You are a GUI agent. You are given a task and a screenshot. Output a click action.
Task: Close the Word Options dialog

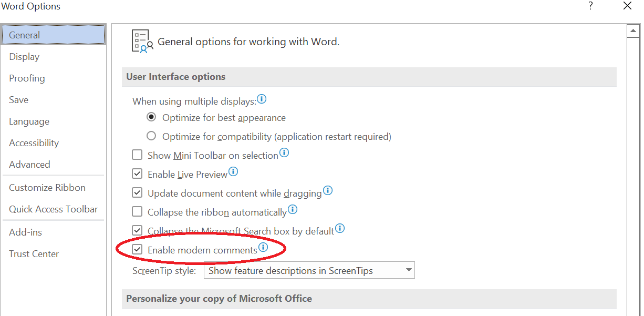(627, 6)
